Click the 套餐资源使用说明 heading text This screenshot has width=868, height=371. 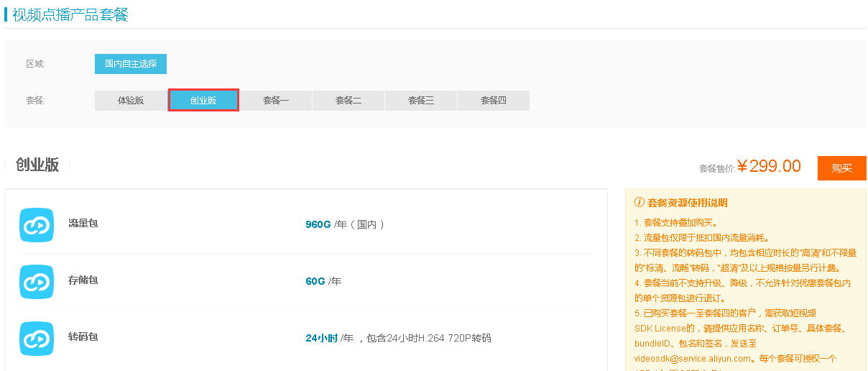click(687, 203)
